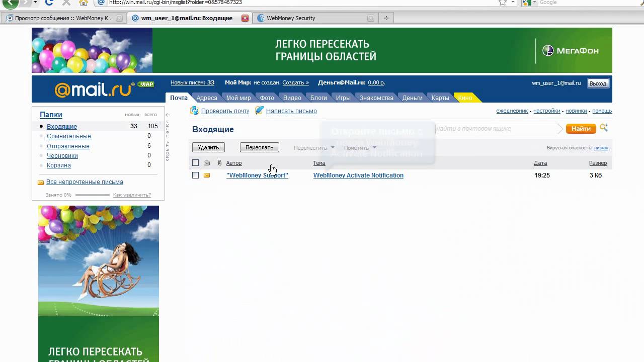
Task: Select the Почта tab
Action: 179,98
